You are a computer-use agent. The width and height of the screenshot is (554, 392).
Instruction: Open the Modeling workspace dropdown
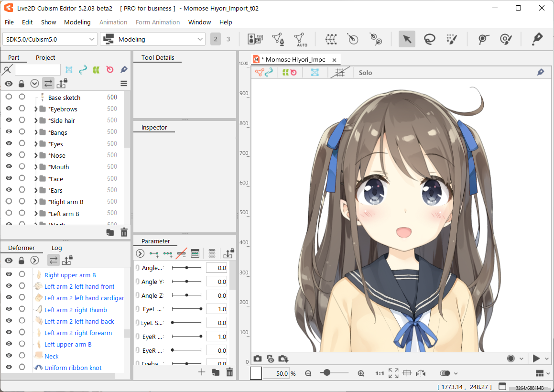tap(153, 39)
